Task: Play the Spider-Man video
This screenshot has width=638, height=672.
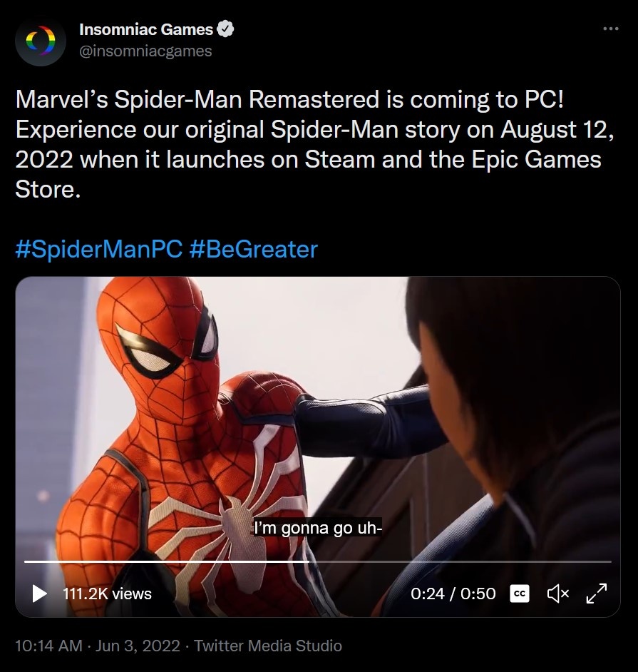Action: click(40, 593)
